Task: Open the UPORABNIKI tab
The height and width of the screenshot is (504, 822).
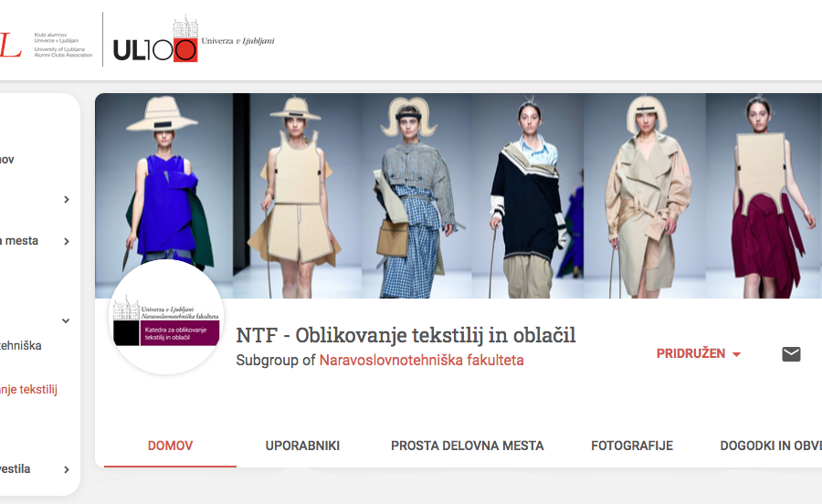Action: coord(302,446)
